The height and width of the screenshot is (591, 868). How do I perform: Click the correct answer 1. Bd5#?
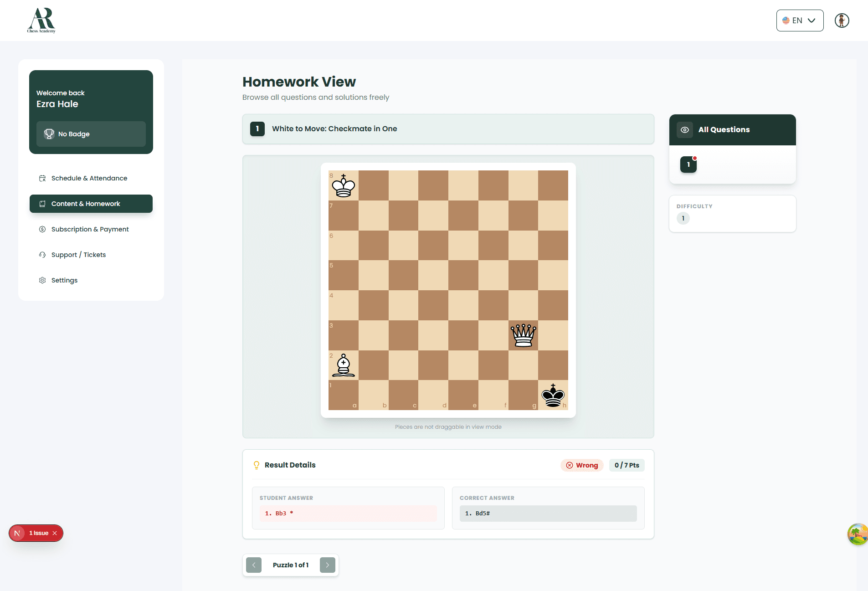click(x=548, y=514)
